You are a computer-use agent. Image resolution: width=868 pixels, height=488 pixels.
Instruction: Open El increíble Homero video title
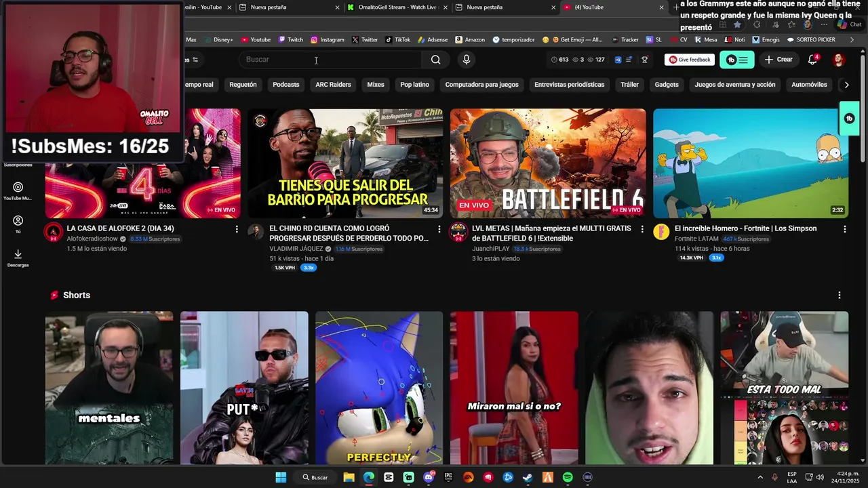coord(745,228)
